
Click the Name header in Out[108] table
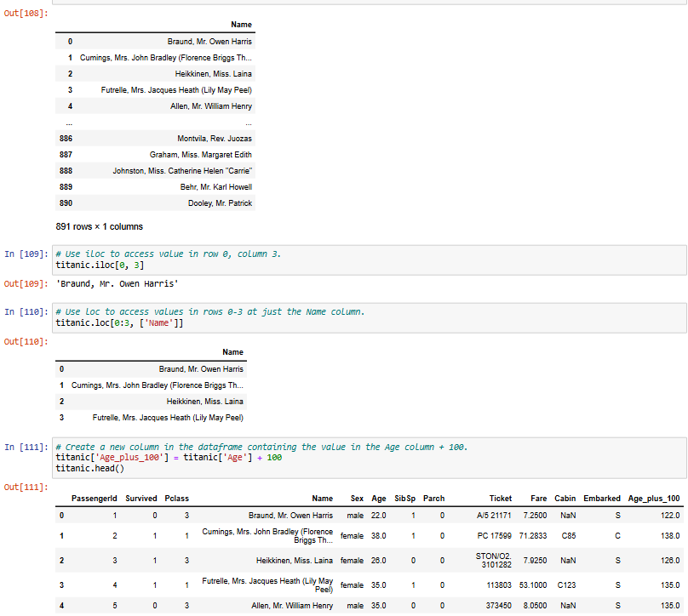(x=241, y=25)
